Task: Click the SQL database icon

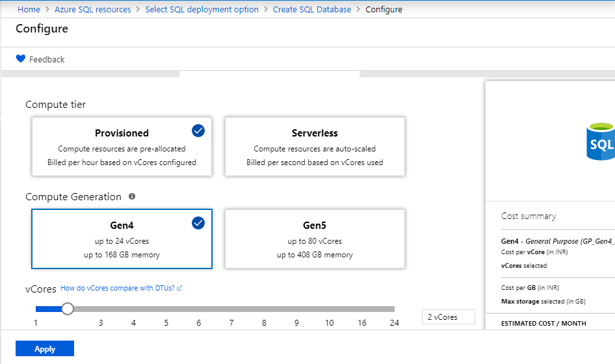Action: pos(601,141)
